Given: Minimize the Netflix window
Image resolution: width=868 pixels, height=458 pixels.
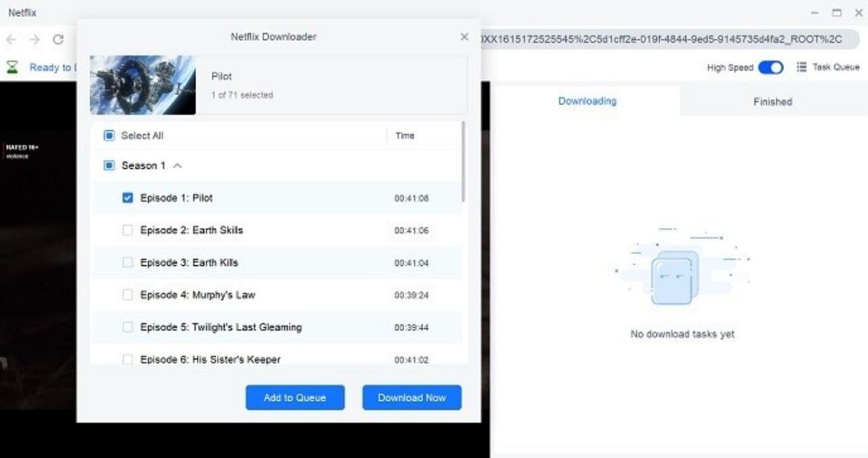Looking at the screenshot, I should coord(814,12).
